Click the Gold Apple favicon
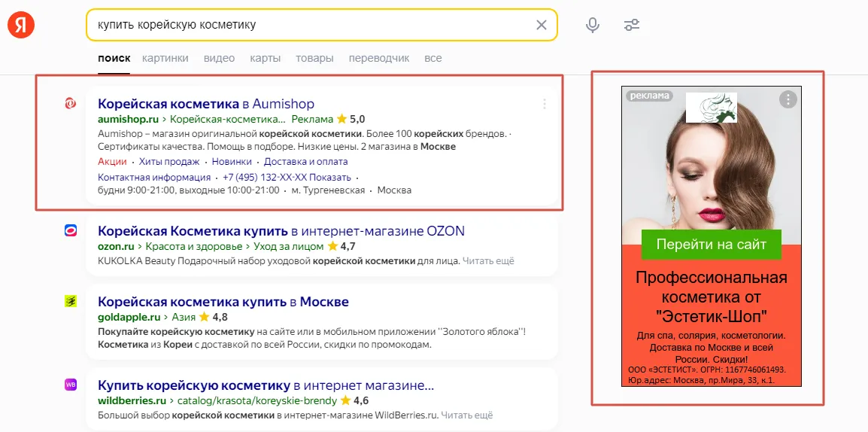The width and height of the screenshot is (868, 432). tap(70, 301)
